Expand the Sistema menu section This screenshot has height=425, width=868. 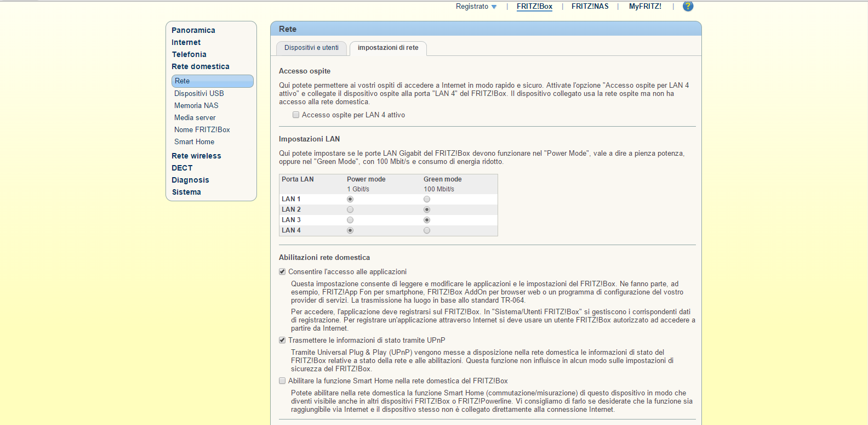click(186, 192)
